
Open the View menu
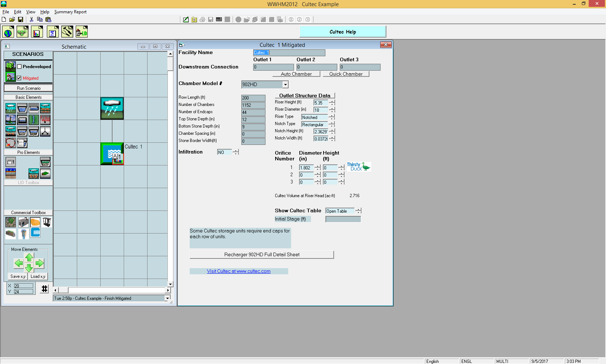pyautogui.click(x=31, y=12)
